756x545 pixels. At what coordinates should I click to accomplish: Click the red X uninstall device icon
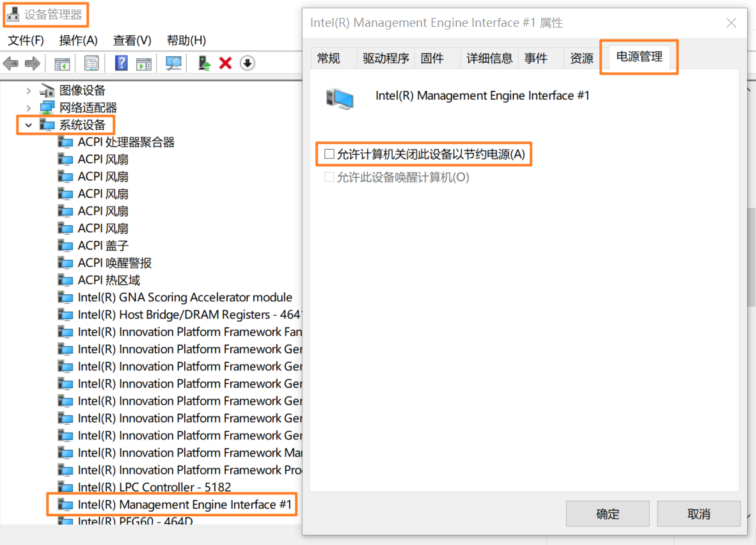tap(225, 63)
